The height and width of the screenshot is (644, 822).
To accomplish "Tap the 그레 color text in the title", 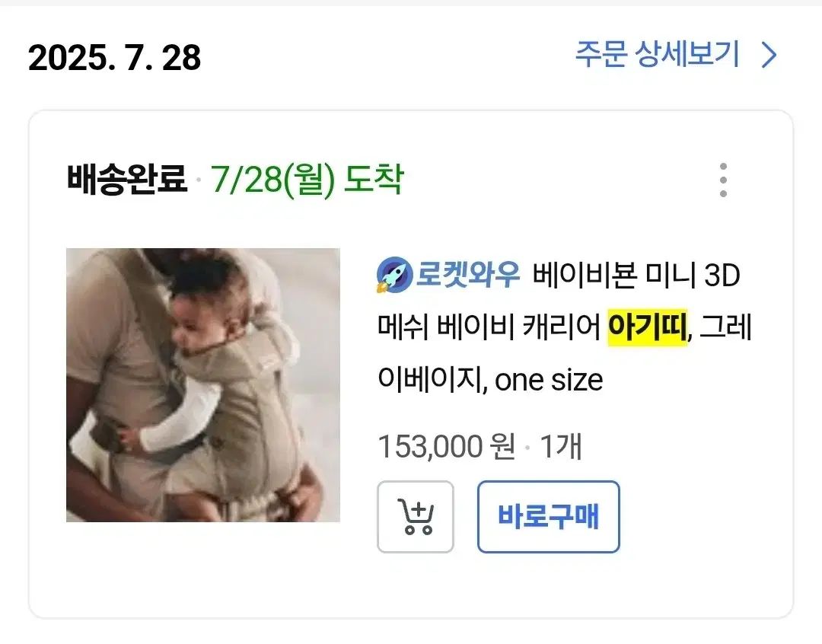I will click(x=725, y=327).
